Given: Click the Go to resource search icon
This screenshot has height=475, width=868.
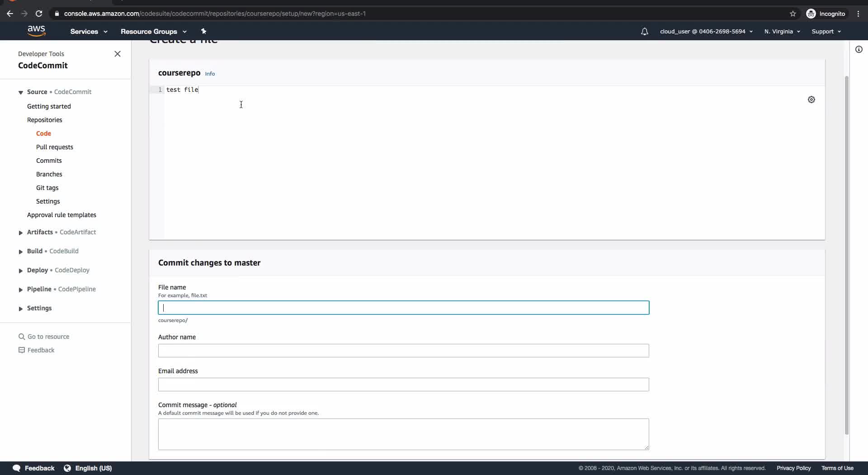Looking at the screenshot, I should 21,337.
